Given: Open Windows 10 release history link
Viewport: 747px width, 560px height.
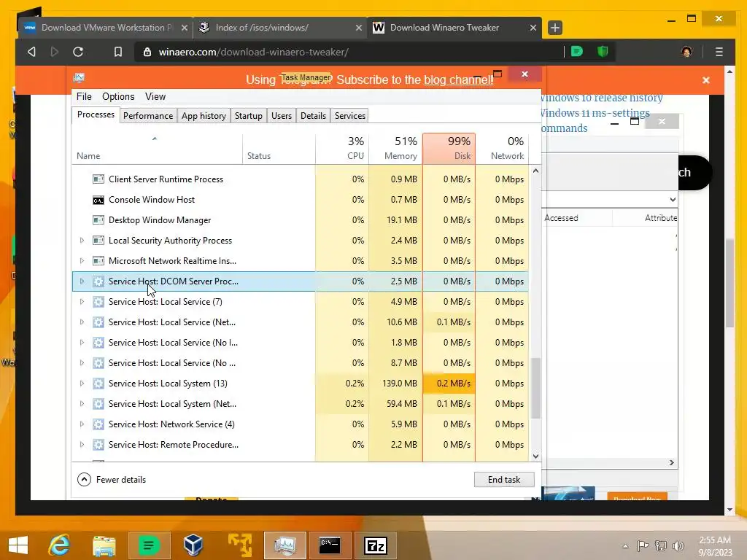Looking at the screenshot, I should tap(602, 98).
